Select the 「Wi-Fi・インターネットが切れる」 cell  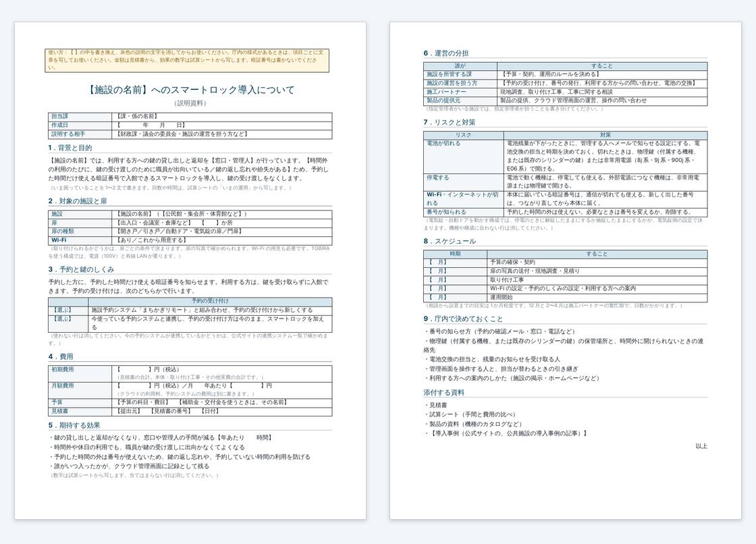[x=464, y=199]
